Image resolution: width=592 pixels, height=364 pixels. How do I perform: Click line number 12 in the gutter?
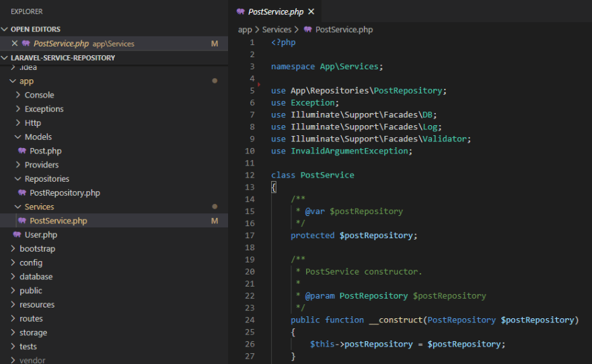(x=250, y=175)
